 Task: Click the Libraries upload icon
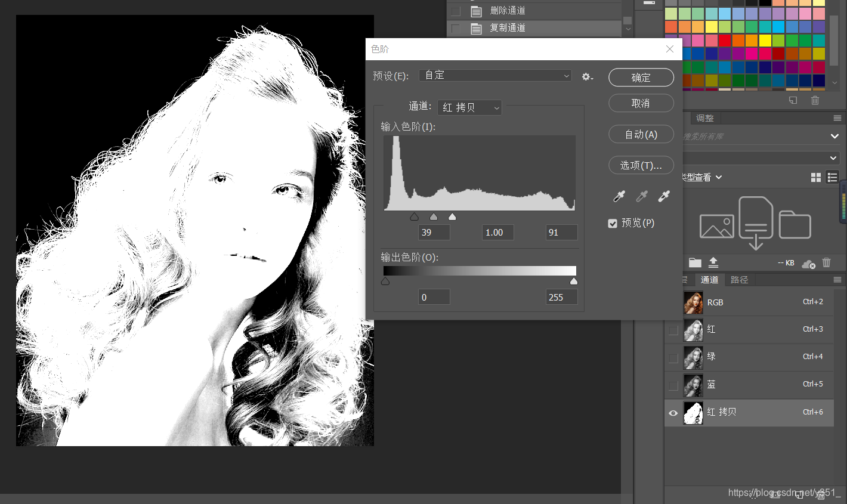[713, 262]
